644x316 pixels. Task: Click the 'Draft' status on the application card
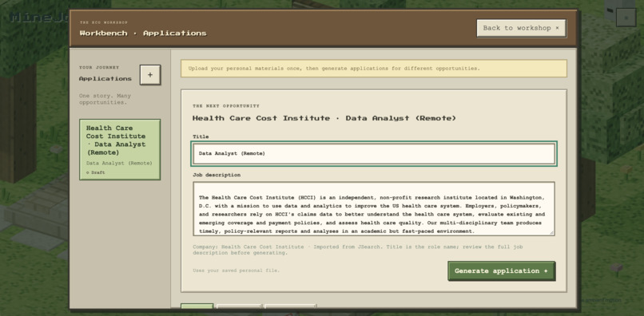(96, 173)
